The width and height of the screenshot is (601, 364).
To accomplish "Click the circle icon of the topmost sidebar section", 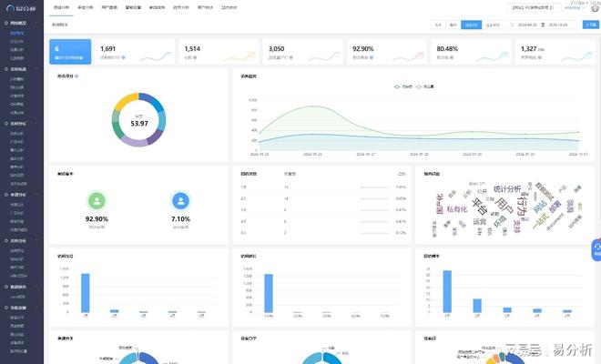I will 6,23.
